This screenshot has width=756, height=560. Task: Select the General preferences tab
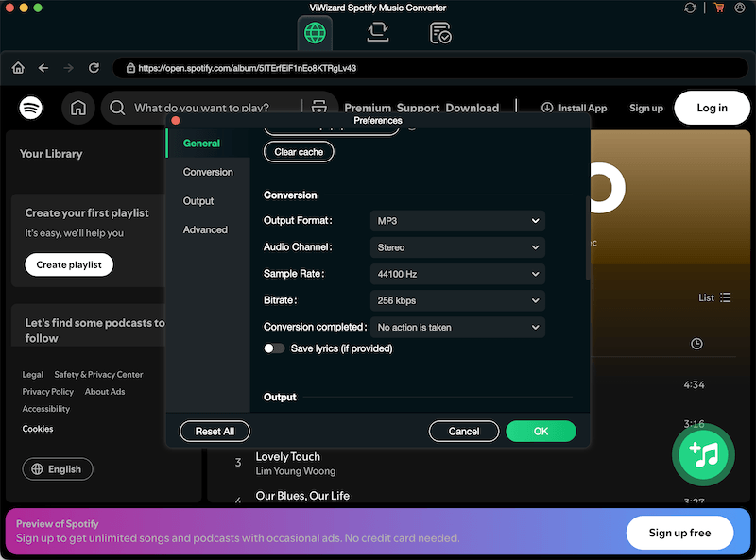click(x=208, y=144)
